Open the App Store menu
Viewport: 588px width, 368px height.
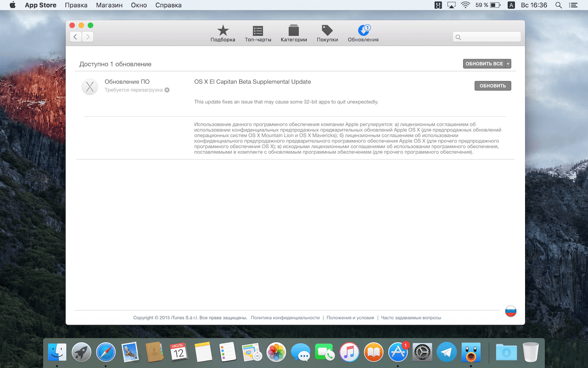coord(41,5)
